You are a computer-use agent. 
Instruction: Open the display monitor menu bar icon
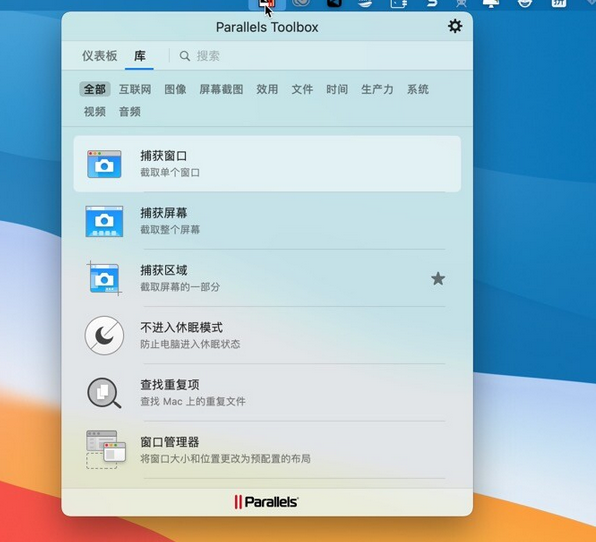(x=491, y=3)
